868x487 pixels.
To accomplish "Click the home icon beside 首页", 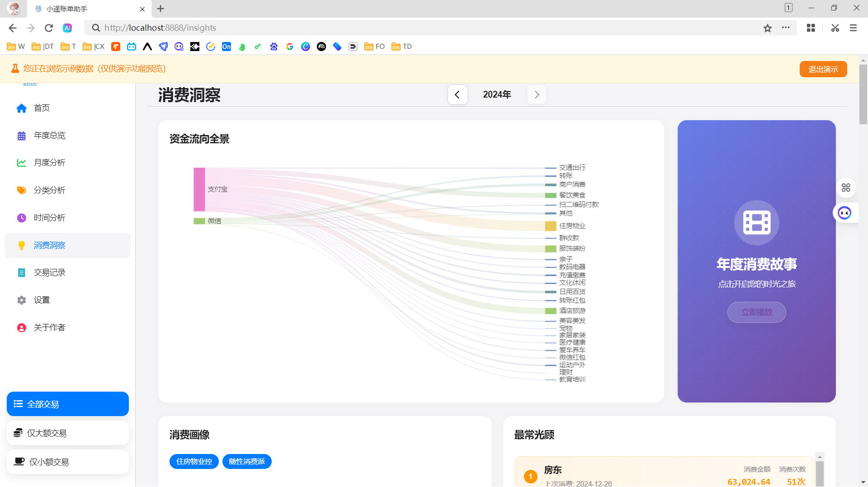I will [x=21, y=108].
